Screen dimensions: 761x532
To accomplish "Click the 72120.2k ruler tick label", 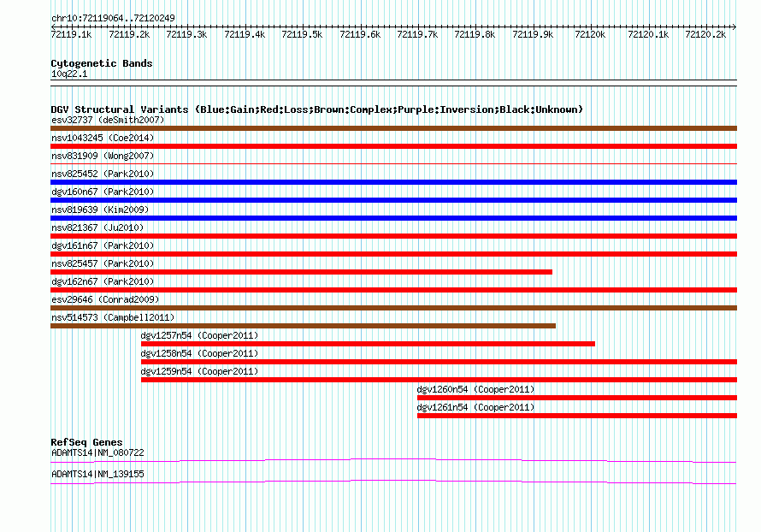I will click(705, 34).
